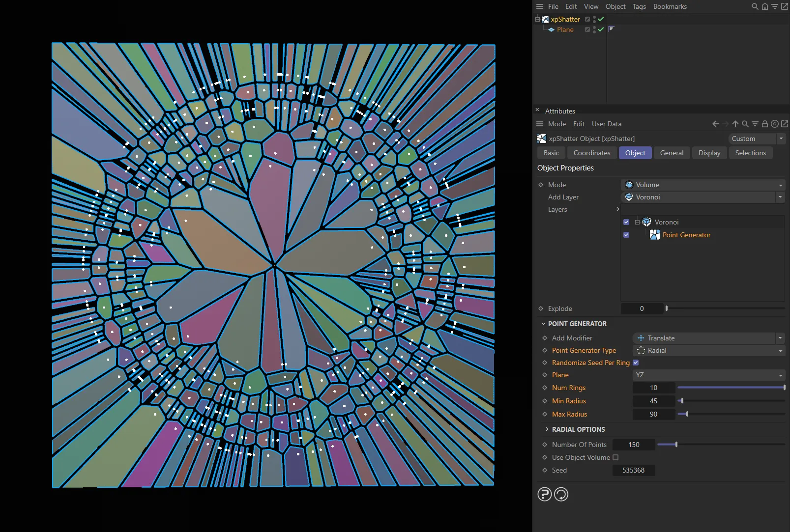Image resolution: width=790 pixels, height=532 pixels.
Task: Select the Plane object icon
Action: point(551,29)
